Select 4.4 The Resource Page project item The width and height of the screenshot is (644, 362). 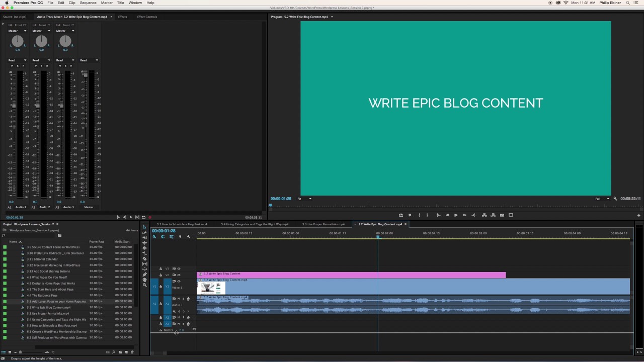pos(42,295)
